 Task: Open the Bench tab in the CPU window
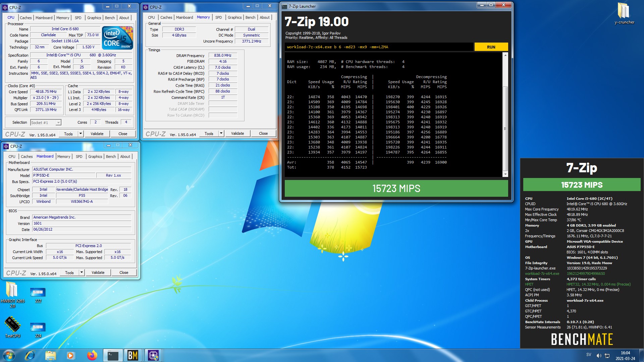tap(110, 18)
